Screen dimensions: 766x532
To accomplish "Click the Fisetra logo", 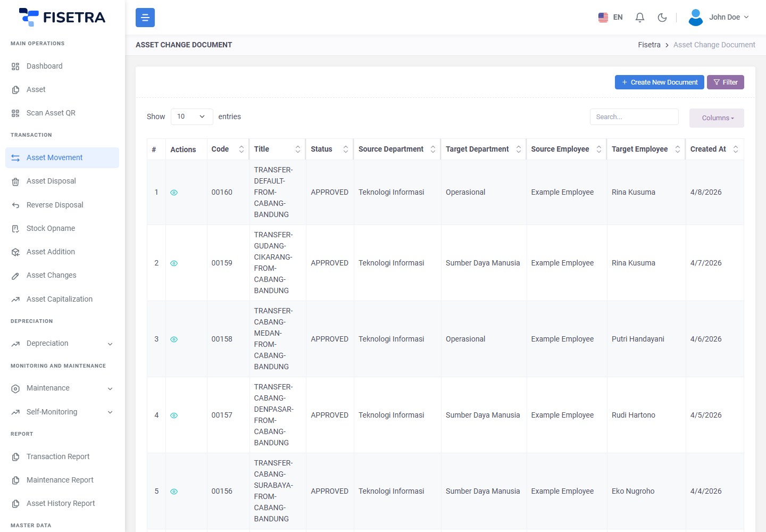I will (62, 17).
